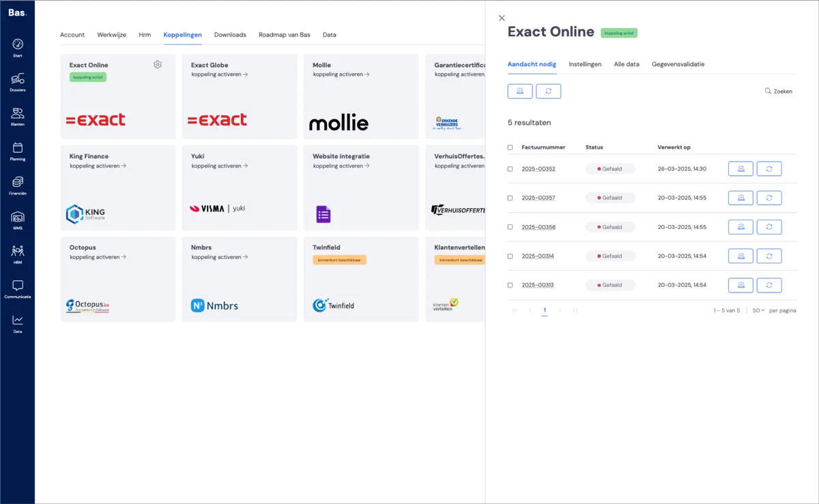This screenshot has height=504, width=819.
Task: Go to previous page arrow in pagination
Action: (530, 310)
